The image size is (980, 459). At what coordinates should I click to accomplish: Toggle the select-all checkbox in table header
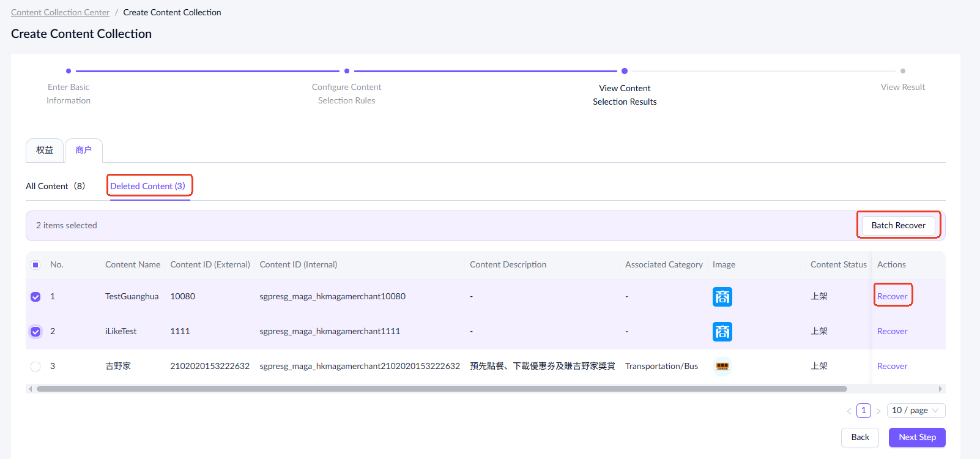pyautogui.click(x=35, y=265)
